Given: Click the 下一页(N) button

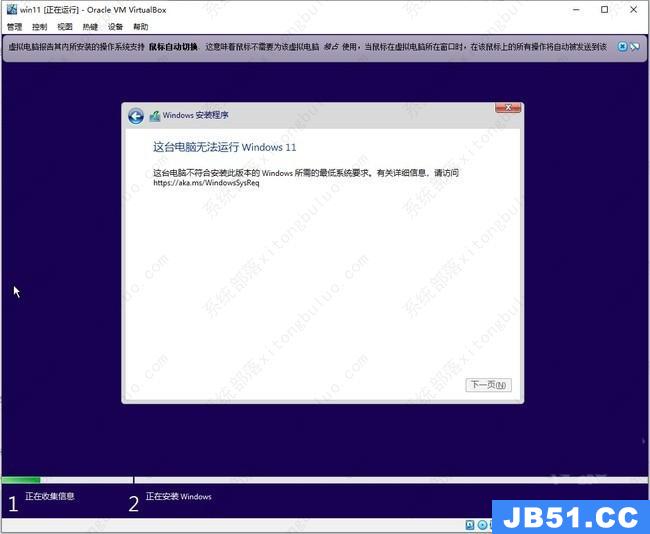Looking at the screenshot, I should pyautogui.click(x=488, y=385).
